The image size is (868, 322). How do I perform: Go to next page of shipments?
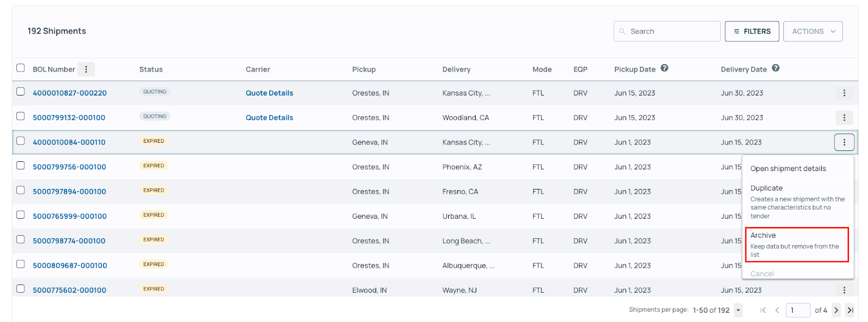pos(836,310)
